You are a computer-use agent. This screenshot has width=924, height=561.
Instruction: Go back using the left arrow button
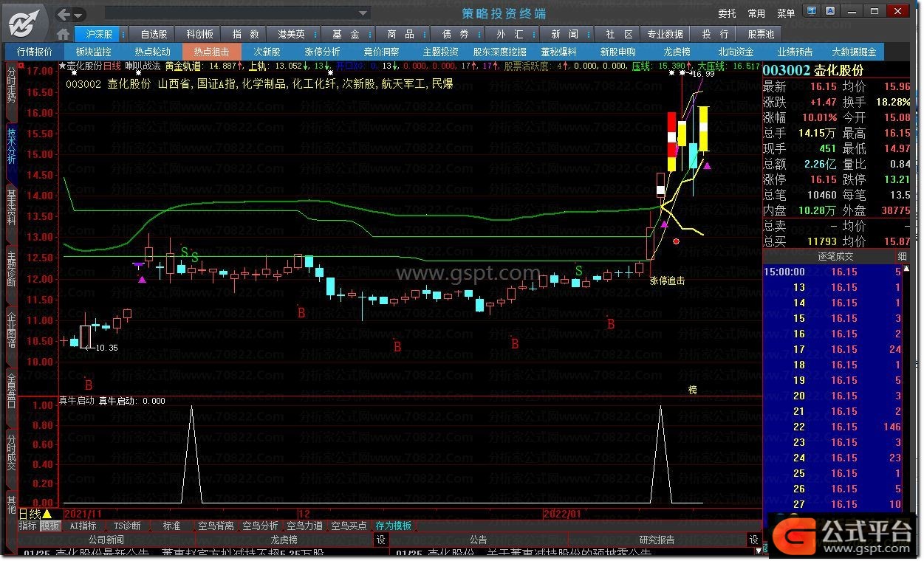pos(64,14)
